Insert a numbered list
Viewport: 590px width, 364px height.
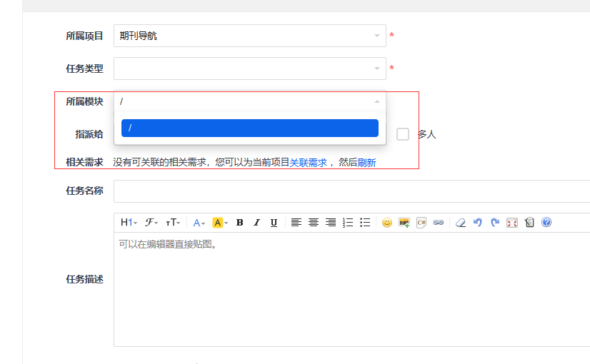click(348, 223)
